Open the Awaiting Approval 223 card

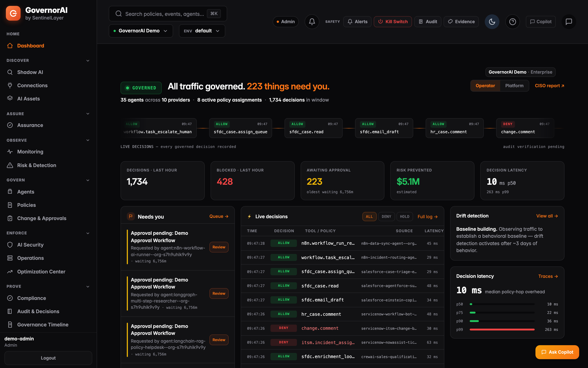click(342, 181)
